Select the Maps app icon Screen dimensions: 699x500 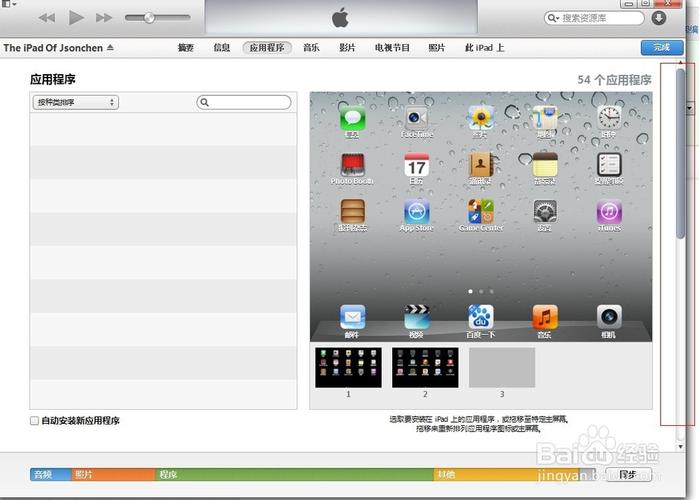coord(545,119)
